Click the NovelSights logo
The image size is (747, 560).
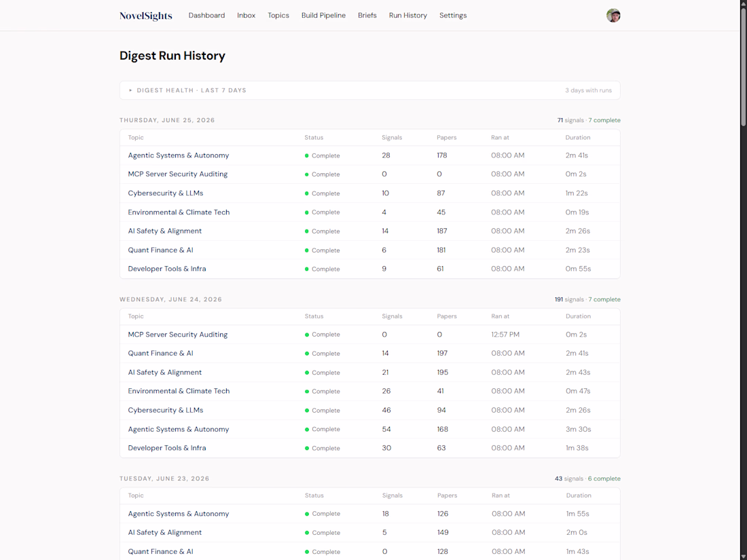point(146,16)
